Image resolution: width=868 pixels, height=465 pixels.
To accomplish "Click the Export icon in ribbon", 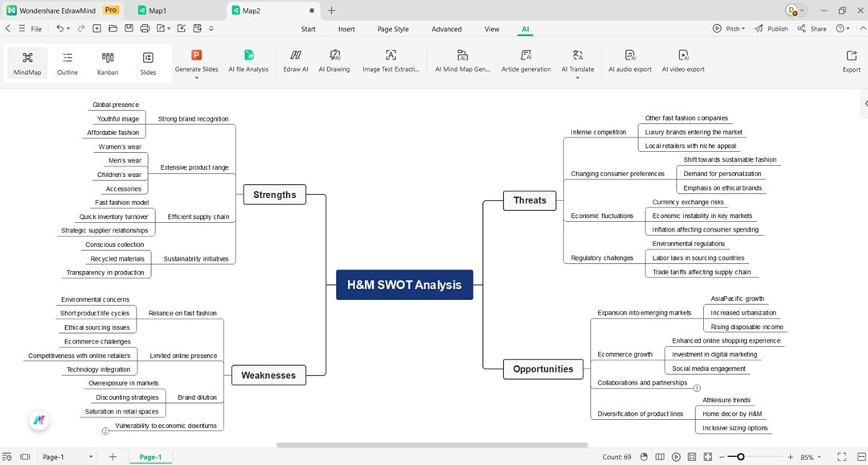I will coord(851,61).
